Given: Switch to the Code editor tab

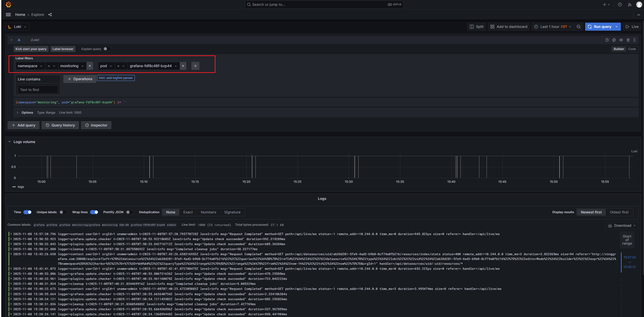Looking at the screenshot, I should (x=632, y=49).
